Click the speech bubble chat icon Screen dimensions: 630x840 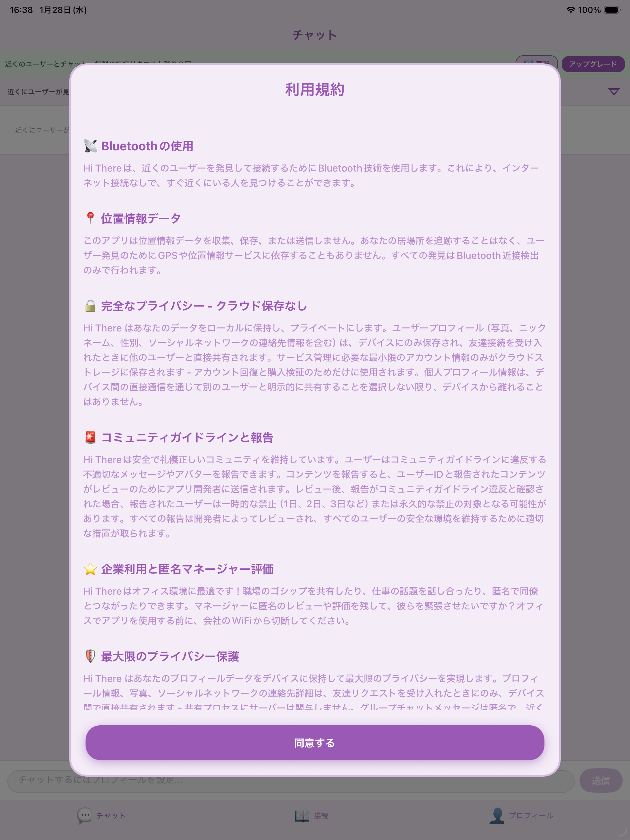[84, 815]
